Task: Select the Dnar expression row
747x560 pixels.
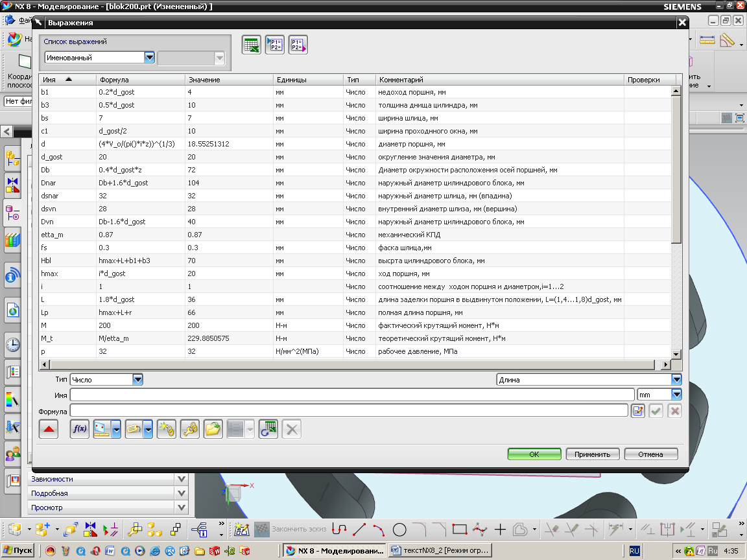Action: tap(355, 183)
